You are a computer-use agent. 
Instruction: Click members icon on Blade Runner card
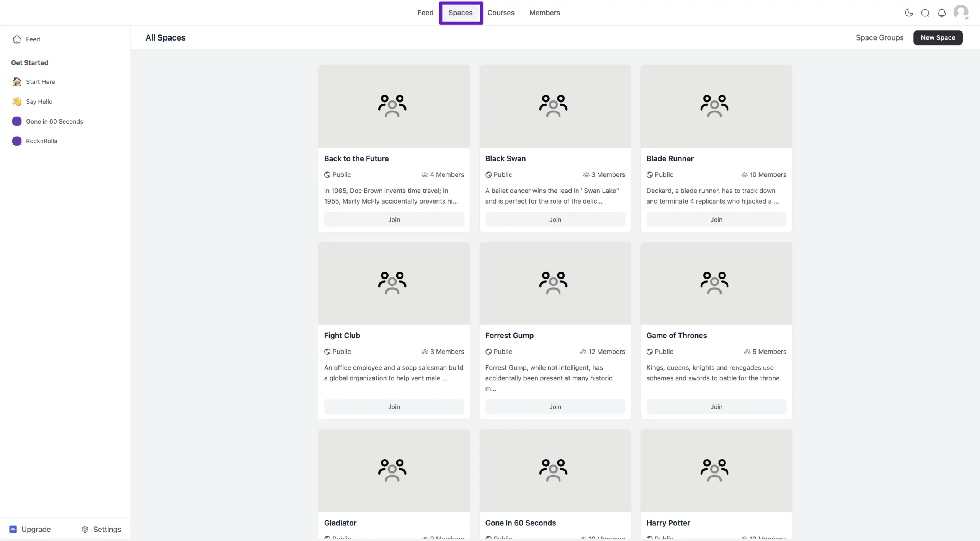point(744,174)
